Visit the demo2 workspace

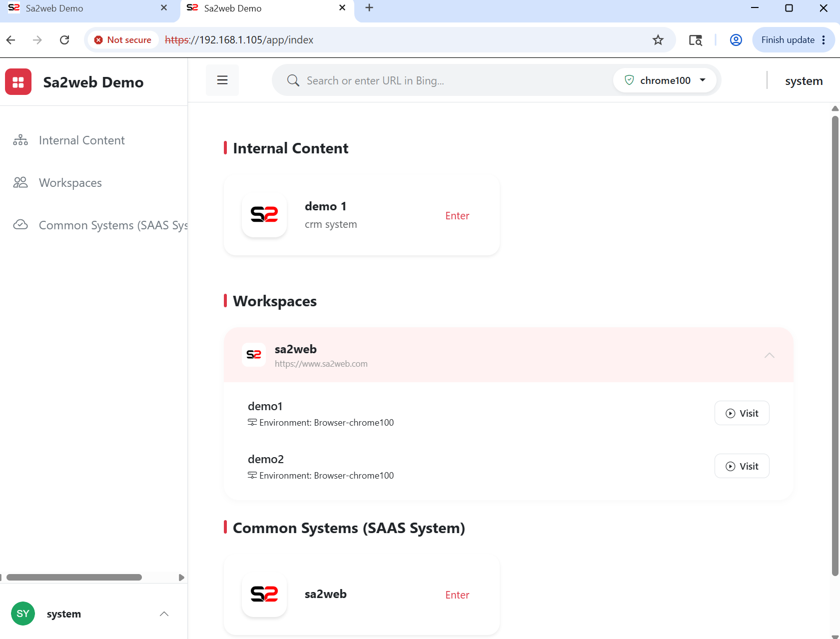742,466
